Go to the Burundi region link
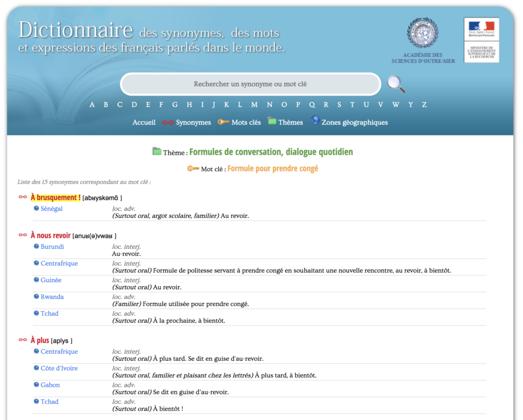This screenshot has height=420, width=523. pyautogui.click(x=52, y=247)
